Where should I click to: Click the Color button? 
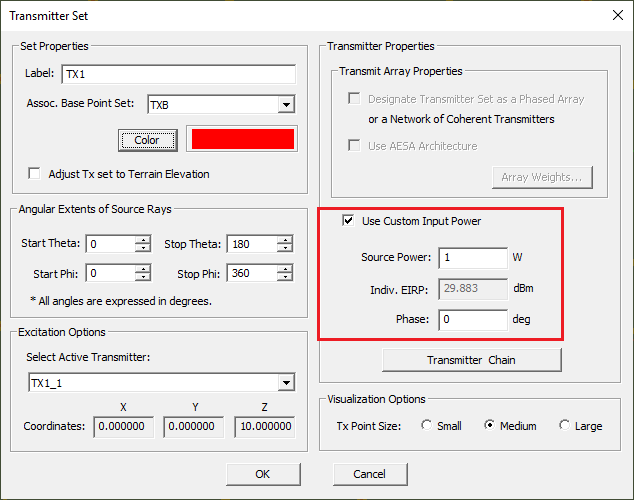click(147, 140)
